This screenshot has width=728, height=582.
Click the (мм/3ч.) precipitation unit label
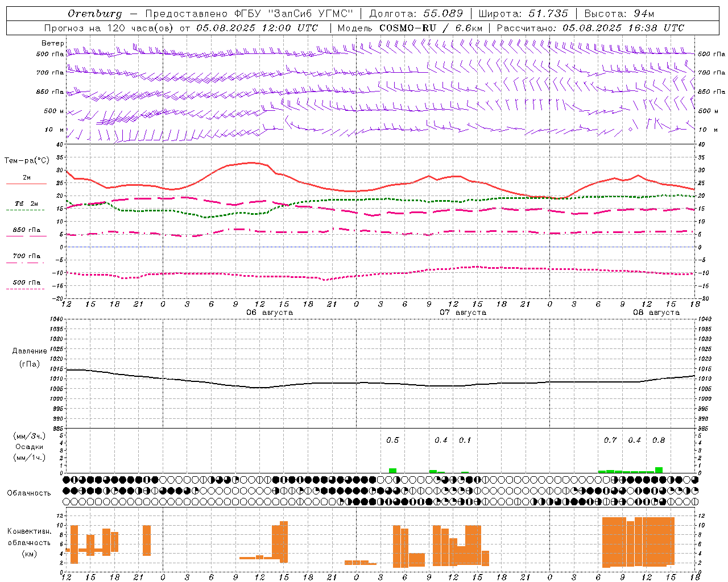click(x=30, y=436)
